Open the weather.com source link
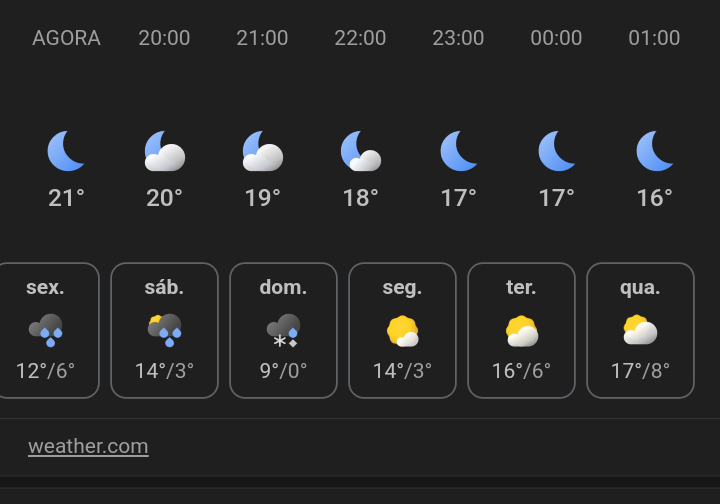 (88, 446)
